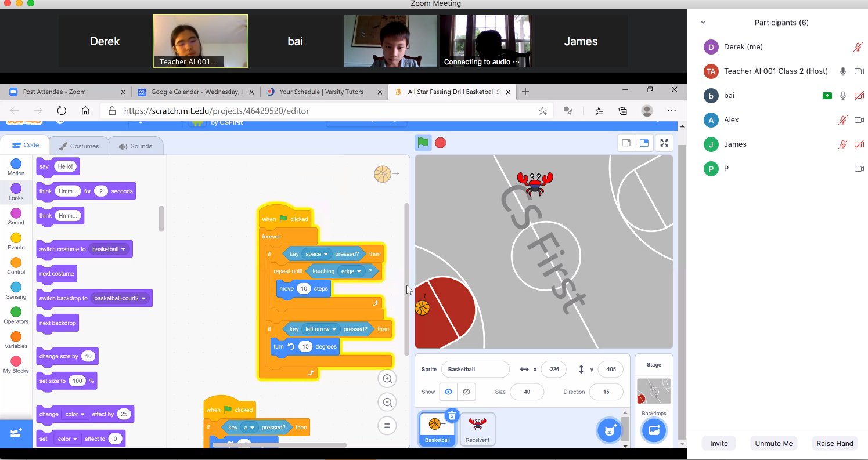The width and height of the screenshot is (868, 460).
Task: Click the Raise Hand button
Action: coord(834,443)
